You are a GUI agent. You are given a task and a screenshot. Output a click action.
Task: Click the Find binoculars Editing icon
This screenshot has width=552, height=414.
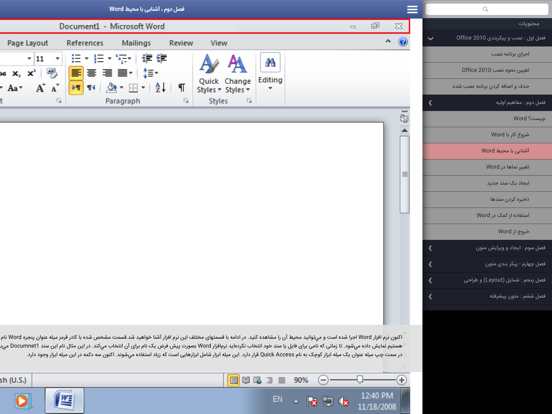tap(270, 63)
